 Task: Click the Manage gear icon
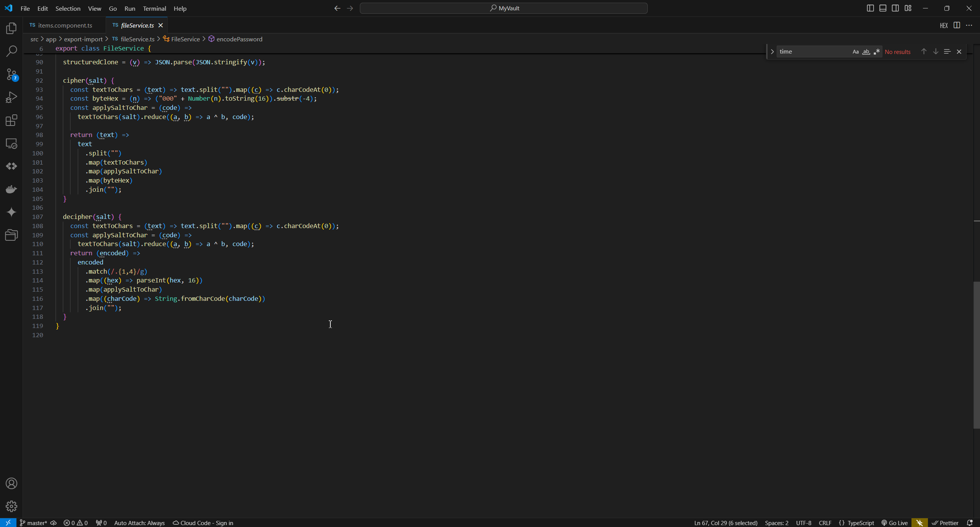click(11, 506)
